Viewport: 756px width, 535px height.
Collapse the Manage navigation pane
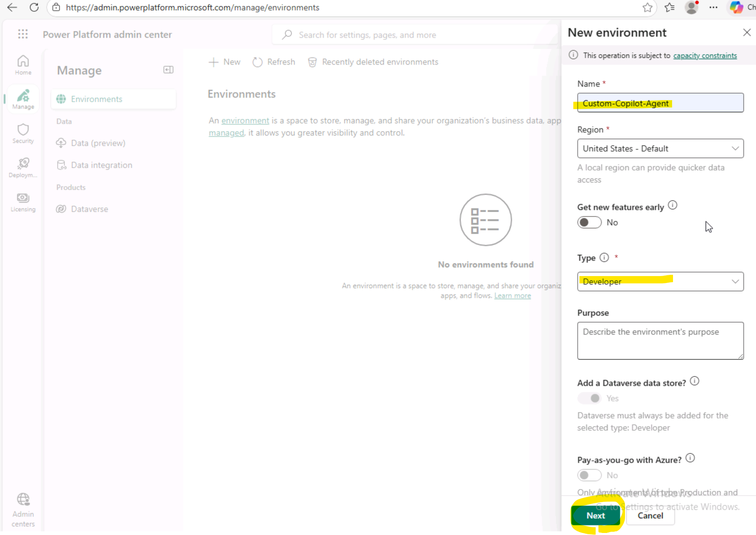point(168,70)
